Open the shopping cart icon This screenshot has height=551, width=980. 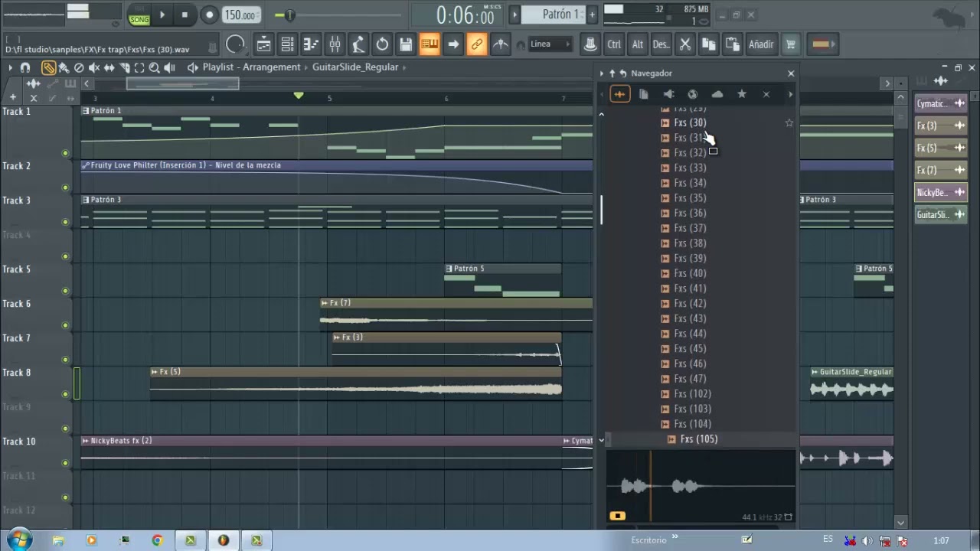pyautogui.click(x=791, y=44)
